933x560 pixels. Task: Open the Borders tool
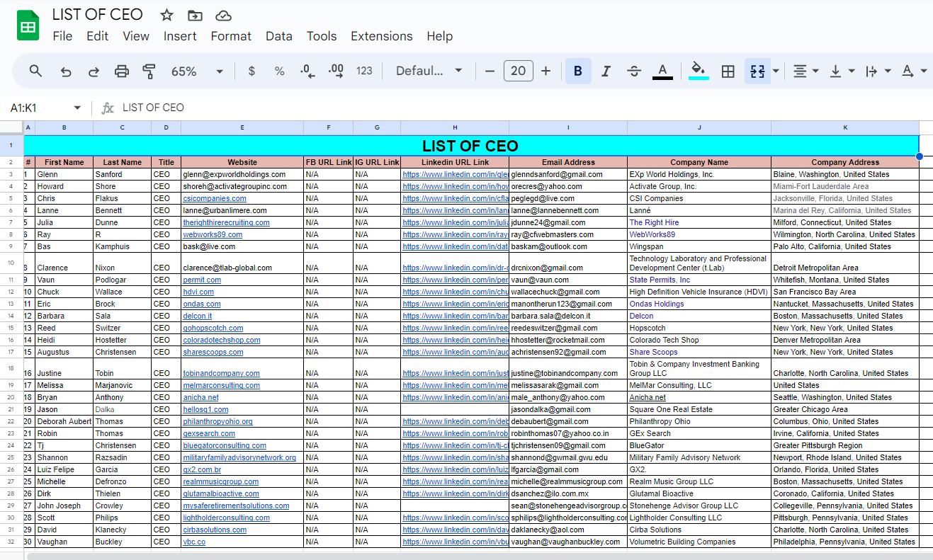pos(728,71)
